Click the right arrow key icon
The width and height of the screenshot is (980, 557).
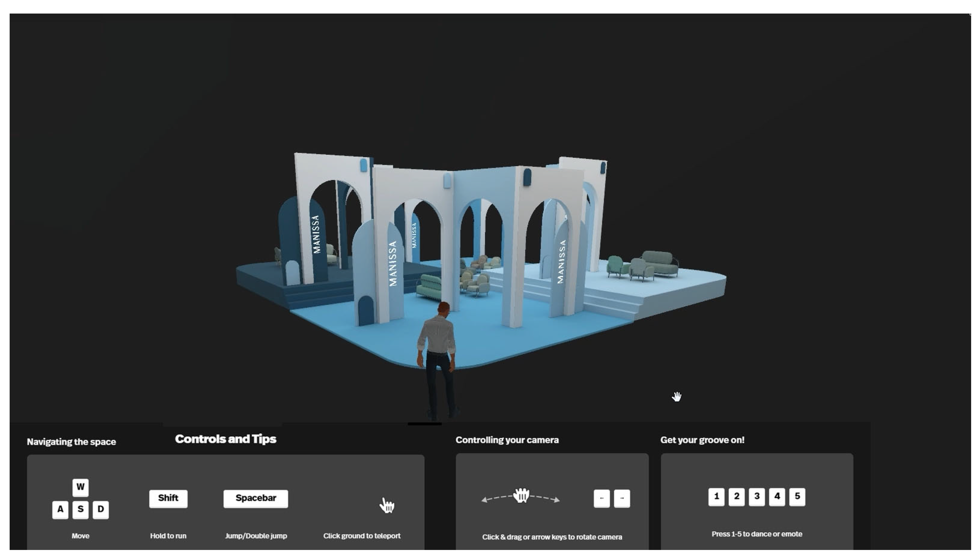622,498
